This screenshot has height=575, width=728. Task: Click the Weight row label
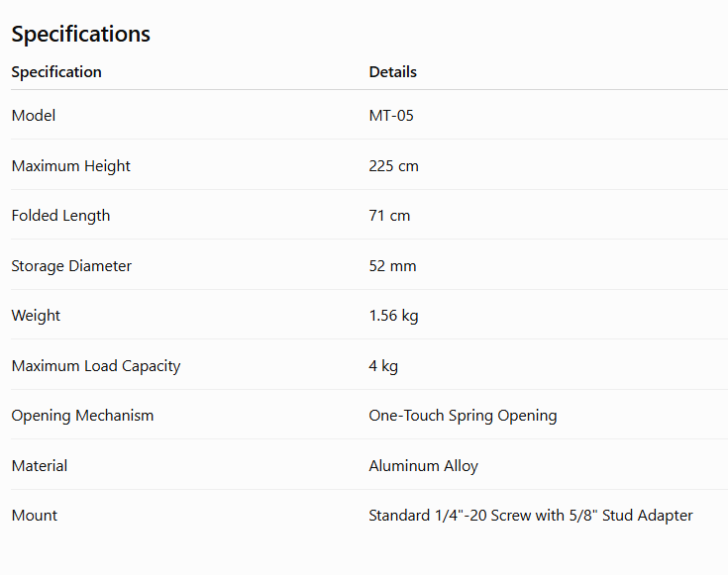(36, 316)
